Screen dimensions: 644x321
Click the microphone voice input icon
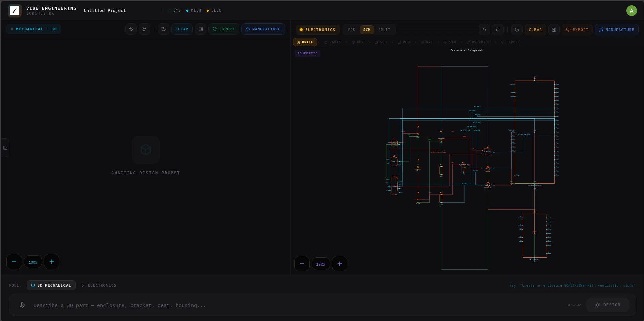point(22,305)
